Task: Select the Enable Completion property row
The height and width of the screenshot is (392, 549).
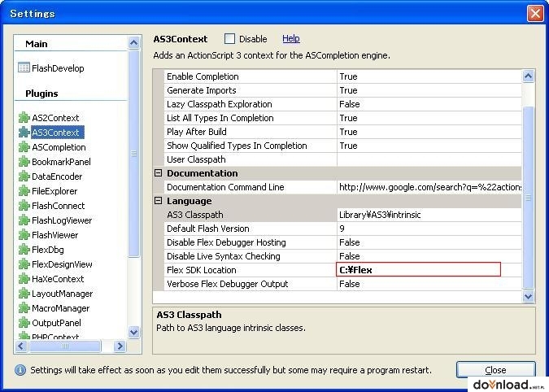Action: [342, 76]
